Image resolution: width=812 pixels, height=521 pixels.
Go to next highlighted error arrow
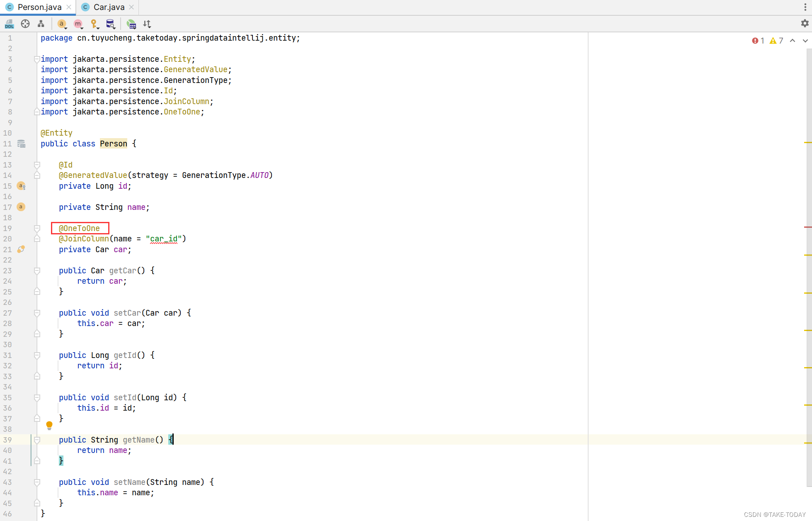(x=805, y=41)
